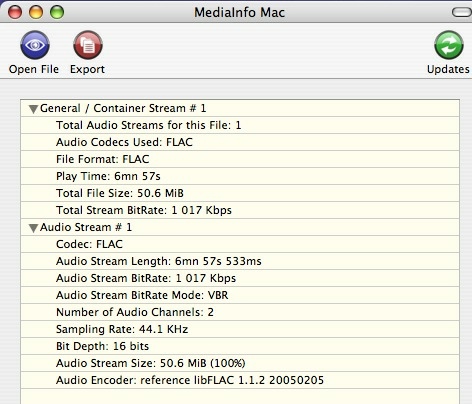Select the Audio Stream BitRate Mode: VBR row
Image resolution: width=472 pixels, height=404 pixels.
click(240, 295)
